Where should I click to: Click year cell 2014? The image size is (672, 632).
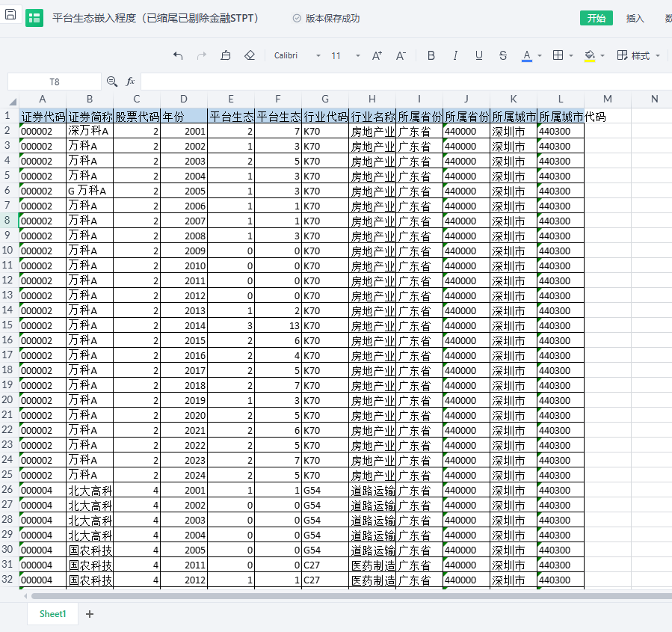point(184,325)
